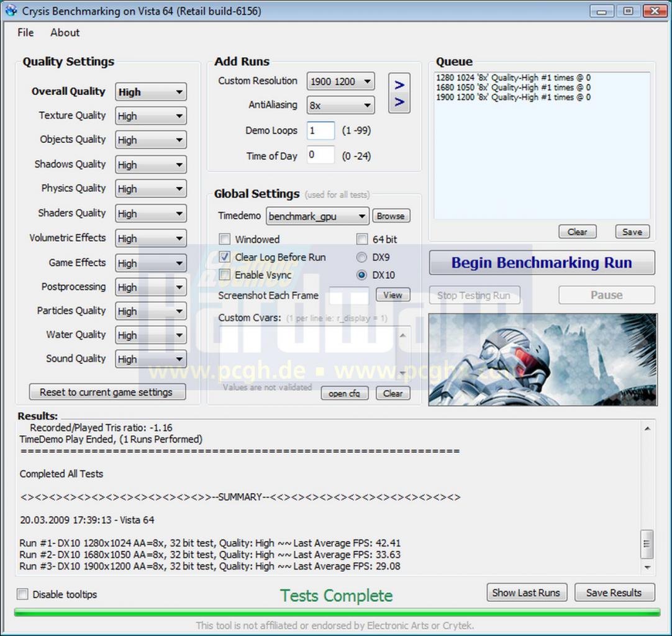
Task: Click the Save Results button
Action: [x=614, y=593]
